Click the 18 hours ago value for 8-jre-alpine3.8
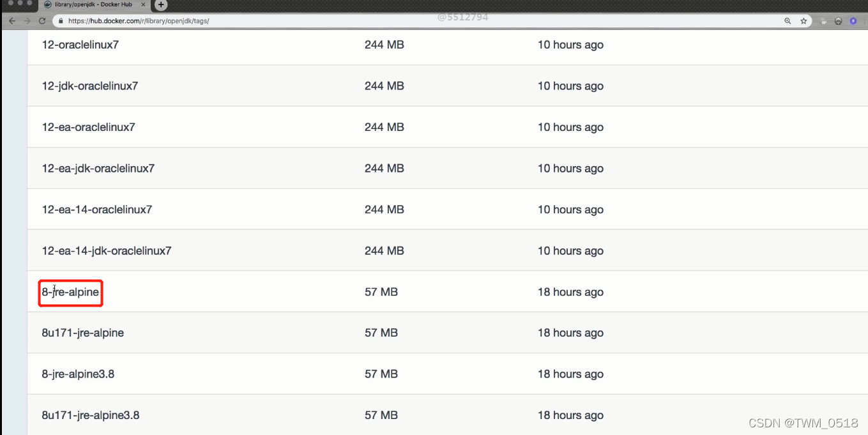 click(570, 374)
